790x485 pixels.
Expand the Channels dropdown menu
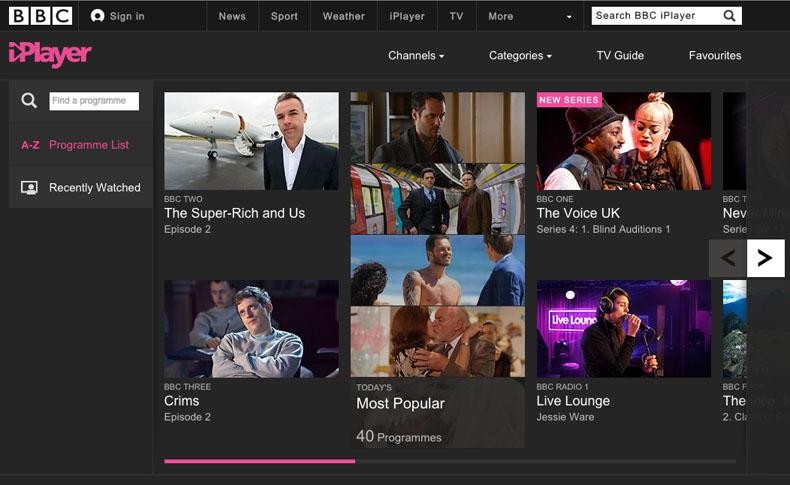pos(416,56)
